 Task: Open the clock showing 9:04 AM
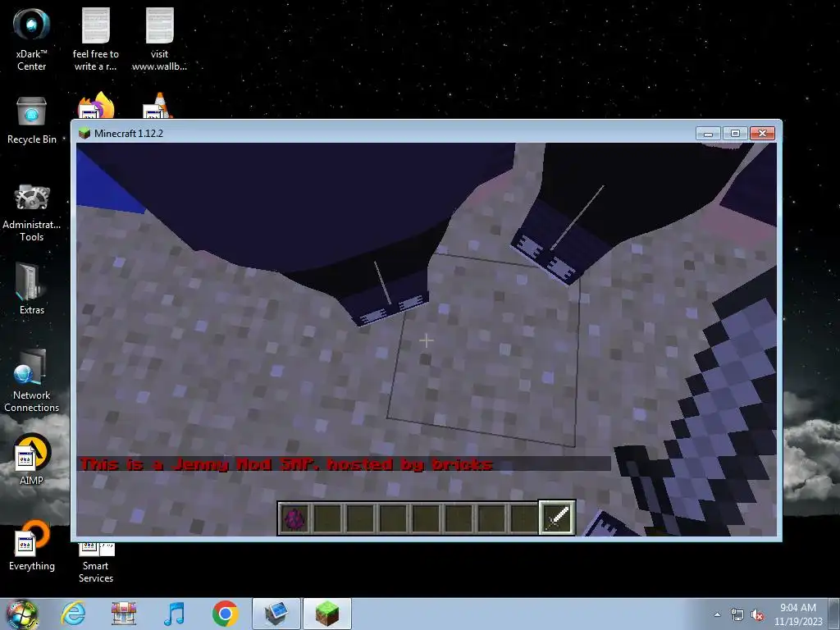[x=797, y=614]
